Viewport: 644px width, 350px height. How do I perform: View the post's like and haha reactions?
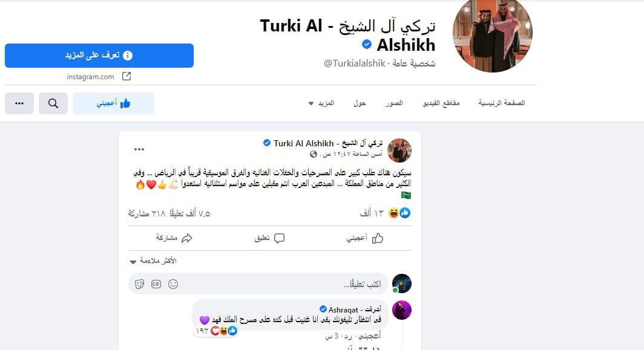coord(399,213)
